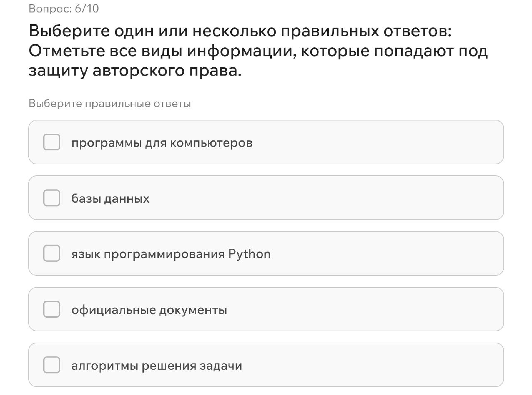The height and width of the screenshot is (395, 532).
Task: Enable the "алгоритмы решения задачи" checkbox
Action: 52,365
